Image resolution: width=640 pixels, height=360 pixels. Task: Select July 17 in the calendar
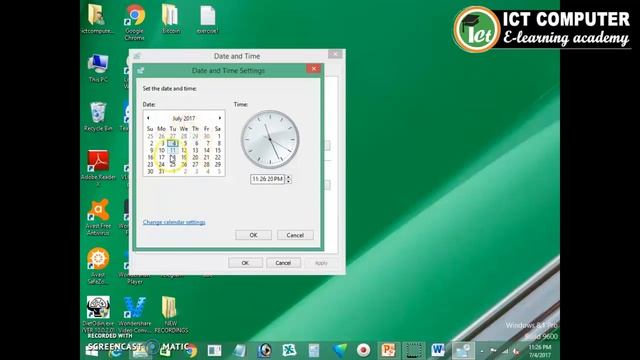click(x=162, y=157)
